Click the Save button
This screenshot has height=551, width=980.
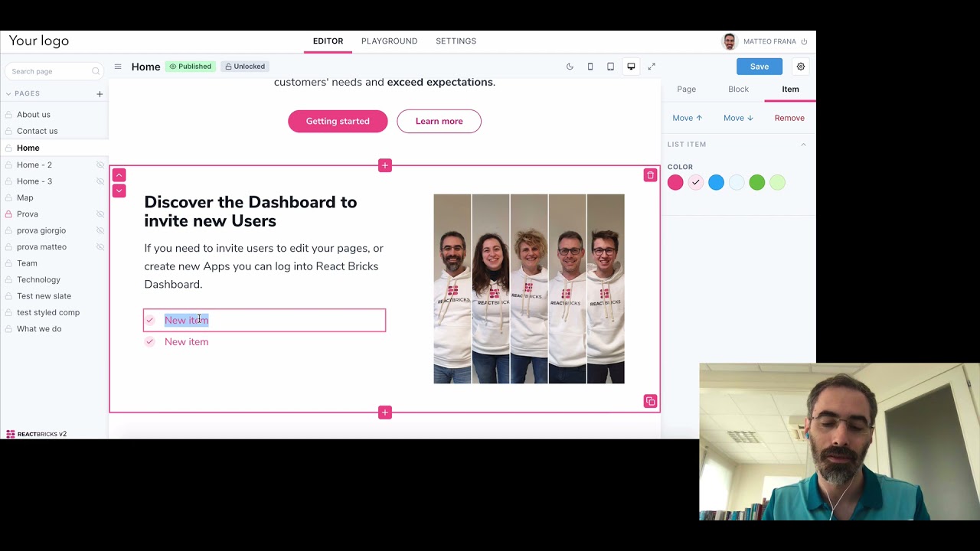coord(759,67)
